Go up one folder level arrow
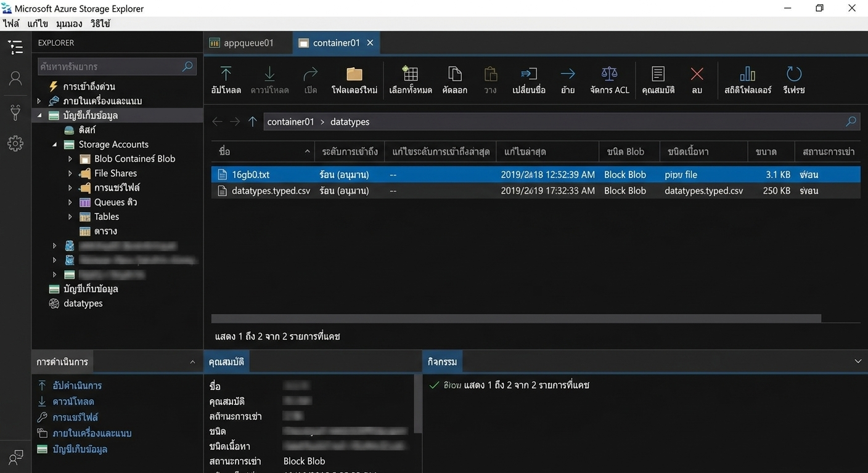The height and width of the screenshot is (473, 868). click(x=252, y=122)
